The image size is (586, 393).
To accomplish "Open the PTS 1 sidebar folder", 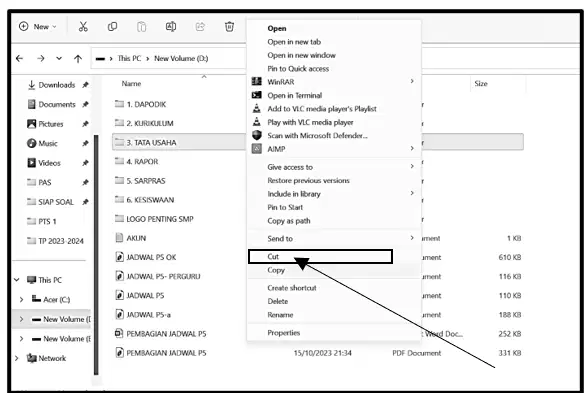I will tap(41, 221).
